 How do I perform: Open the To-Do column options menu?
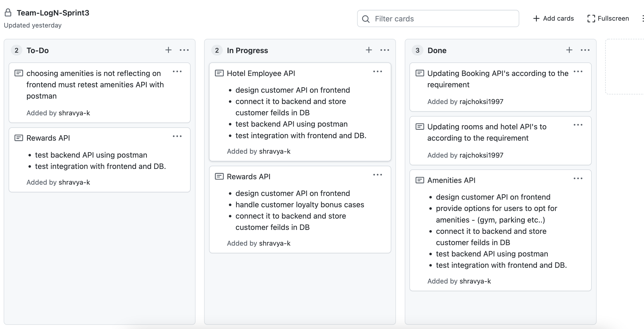tap(184, 50)
